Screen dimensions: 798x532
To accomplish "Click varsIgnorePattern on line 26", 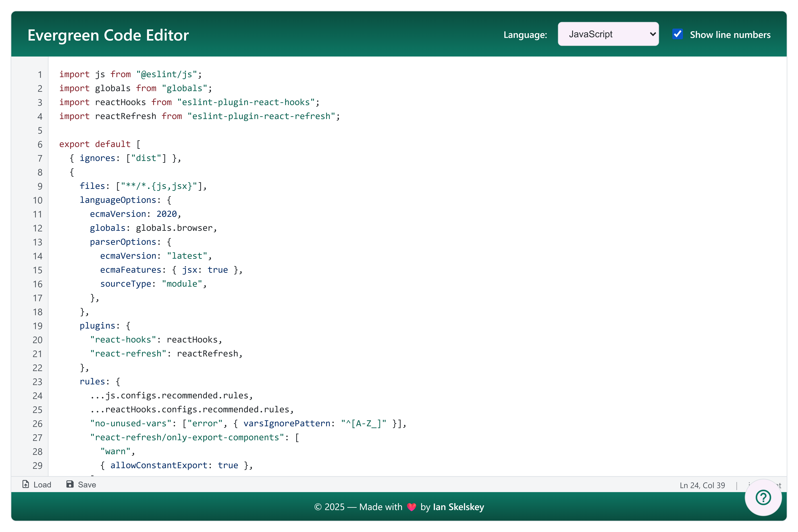I will (287, 423).
